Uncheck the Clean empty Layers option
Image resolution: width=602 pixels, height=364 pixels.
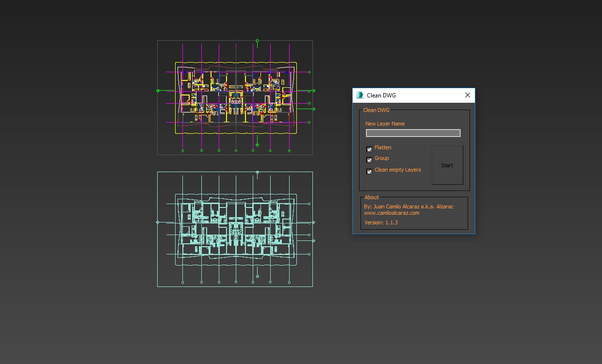click(x=369, y=171)
